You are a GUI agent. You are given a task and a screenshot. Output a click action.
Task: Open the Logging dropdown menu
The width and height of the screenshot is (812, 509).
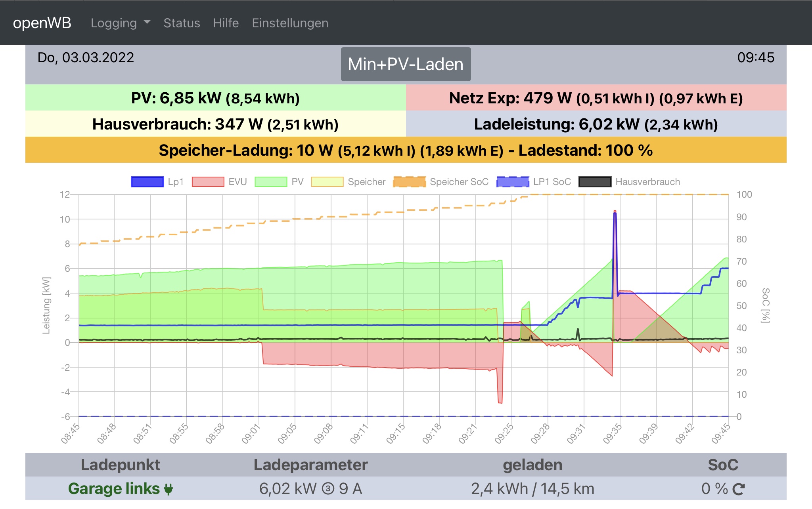tap(114, 23)
